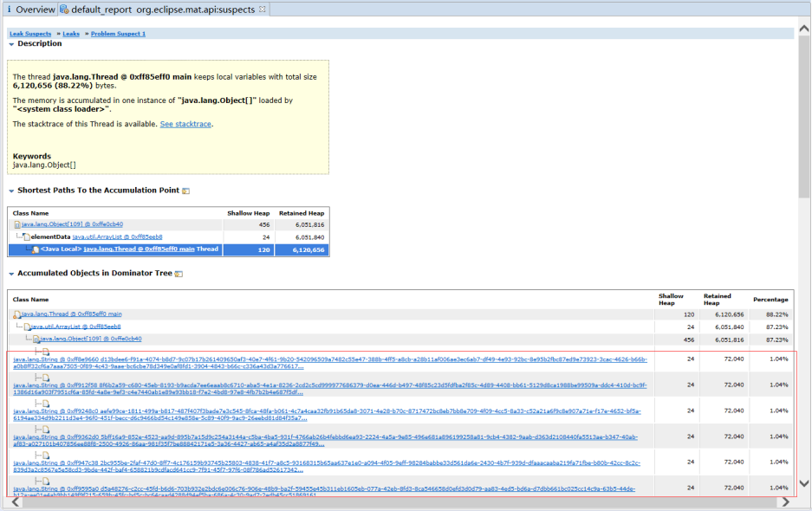Open String @ 0xff9362d0 link
The height and width of the screenshot is (511, 812).
pyautogui.click(x=325, y=440)
